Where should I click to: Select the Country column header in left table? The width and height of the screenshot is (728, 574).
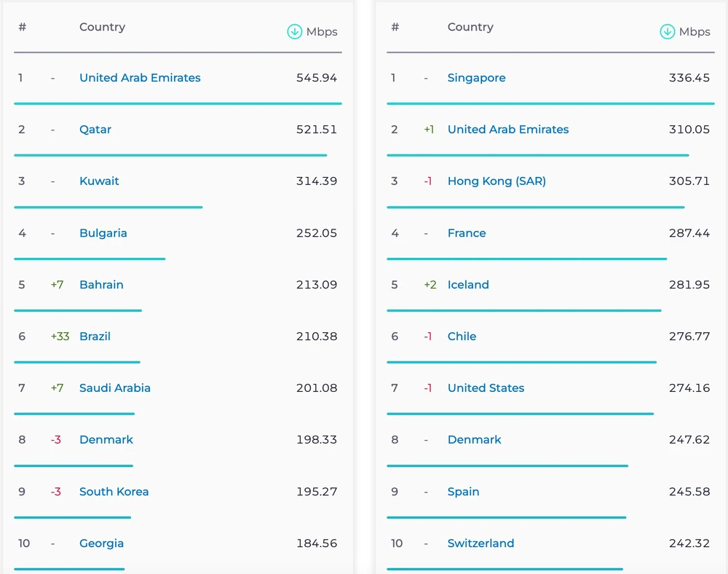102,27
